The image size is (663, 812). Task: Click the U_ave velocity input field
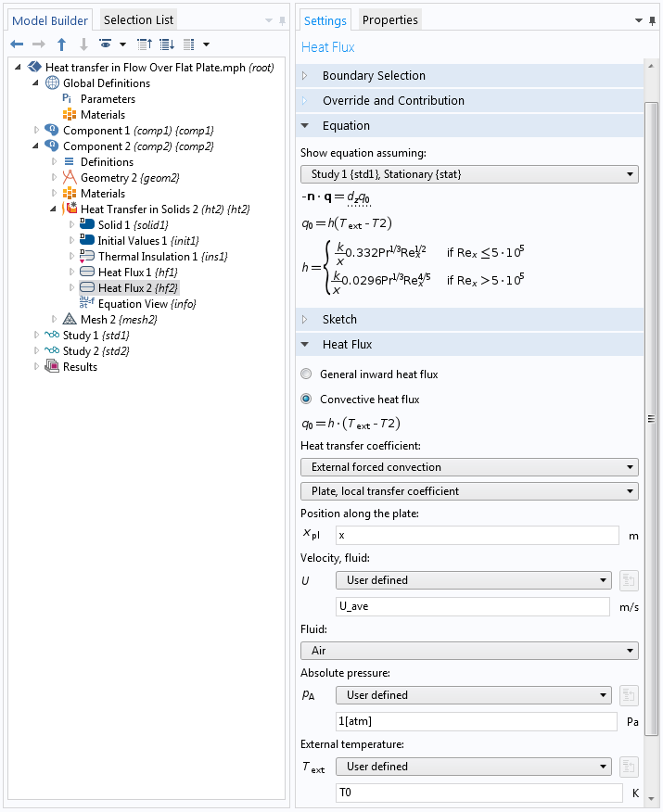pyautogui.click(x=472, y=606)
